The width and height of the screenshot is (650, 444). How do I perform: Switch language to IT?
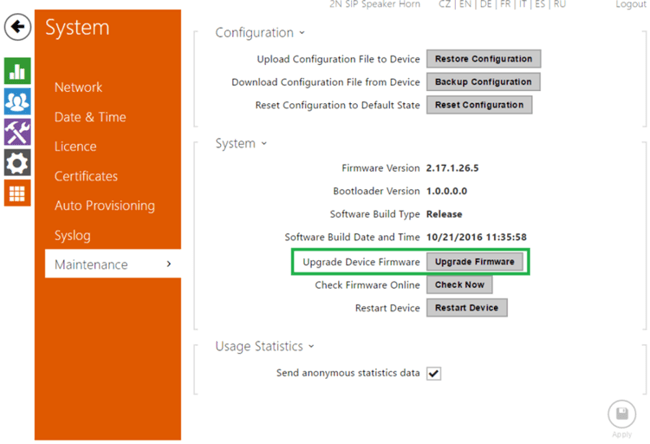pyautogui.click(x=523, y=4)
